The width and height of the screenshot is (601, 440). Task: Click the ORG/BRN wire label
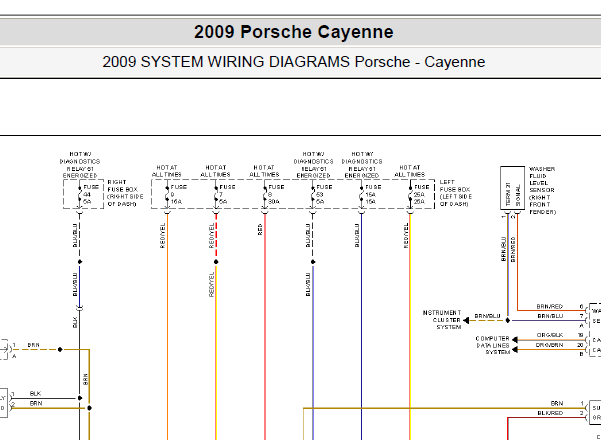(550, 345)
